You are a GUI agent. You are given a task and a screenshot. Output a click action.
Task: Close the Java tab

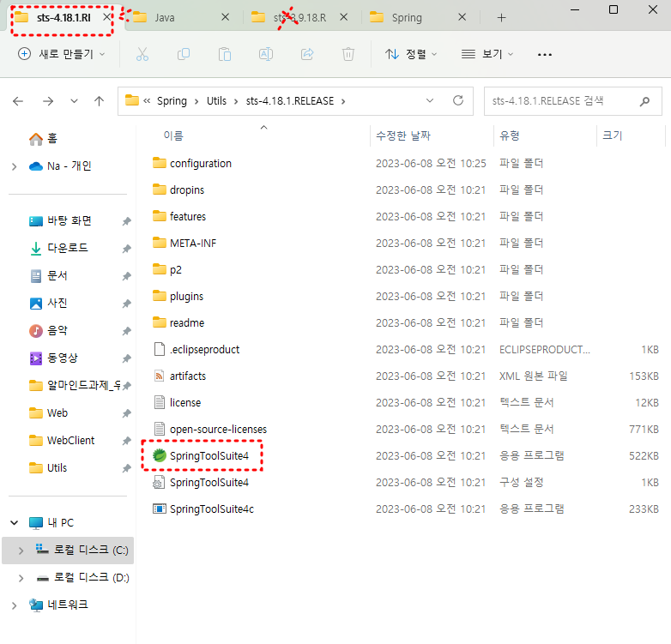(x=225, y=17)
